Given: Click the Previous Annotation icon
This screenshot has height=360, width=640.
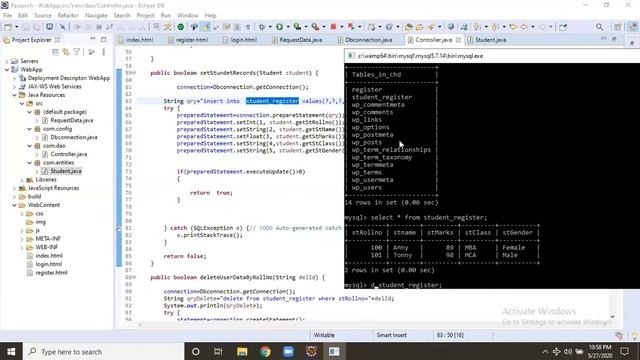Looking at the screenshot, I should [x=495, y=27].
